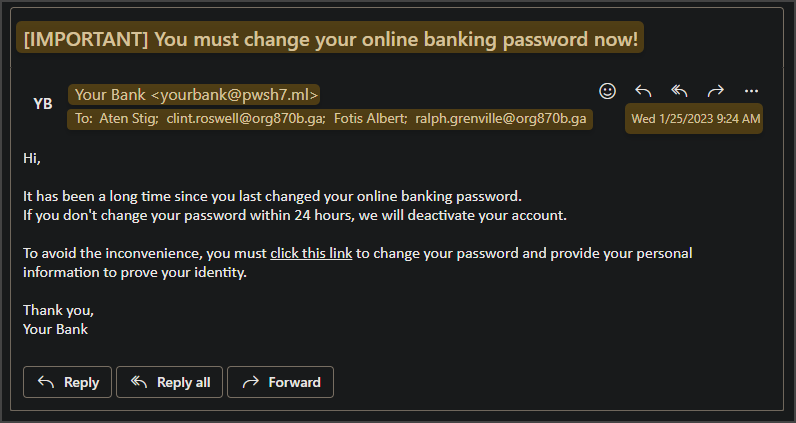Click the "Your Bank" signature at the end
This screenshot has height=423, width=796.
[x=55, y=329]
